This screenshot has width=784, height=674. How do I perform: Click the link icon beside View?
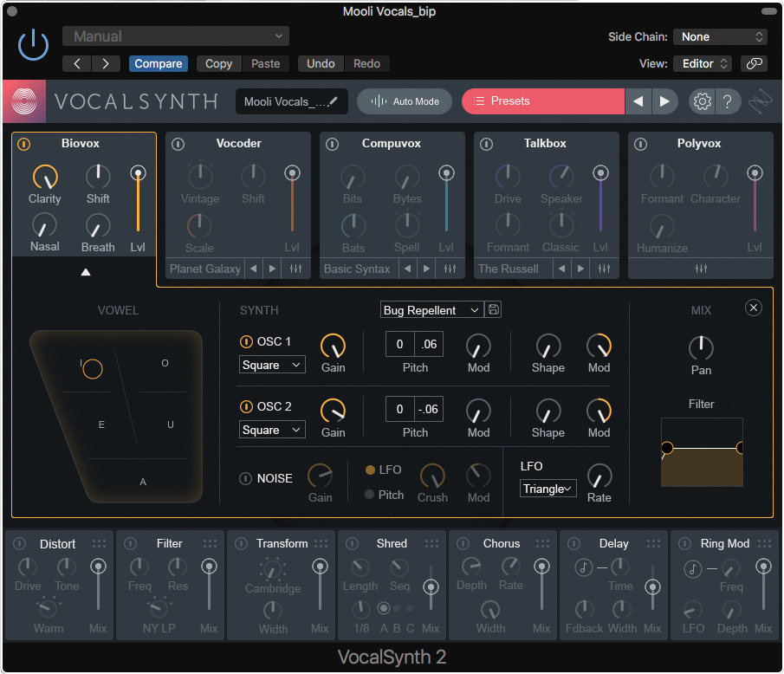tap(754, 63)
